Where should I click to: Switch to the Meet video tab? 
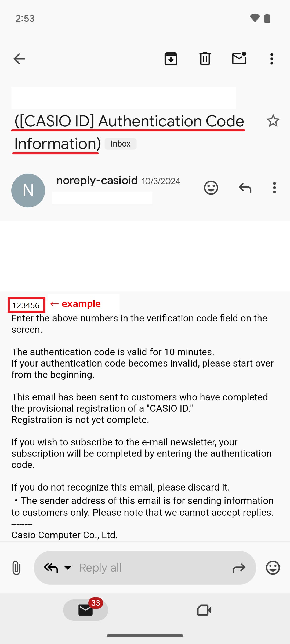tap(204, 610)
